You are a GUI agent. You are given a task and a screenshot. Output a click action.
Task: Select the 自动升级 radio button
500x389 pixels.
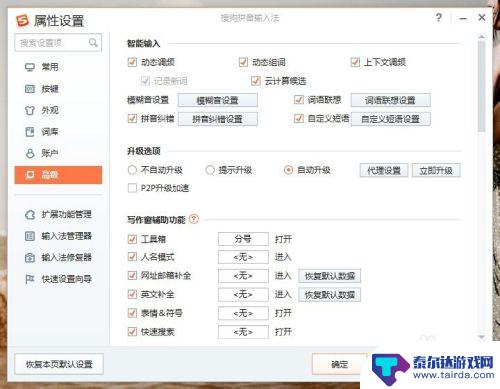pyautogui.click(x=288, y=170)
